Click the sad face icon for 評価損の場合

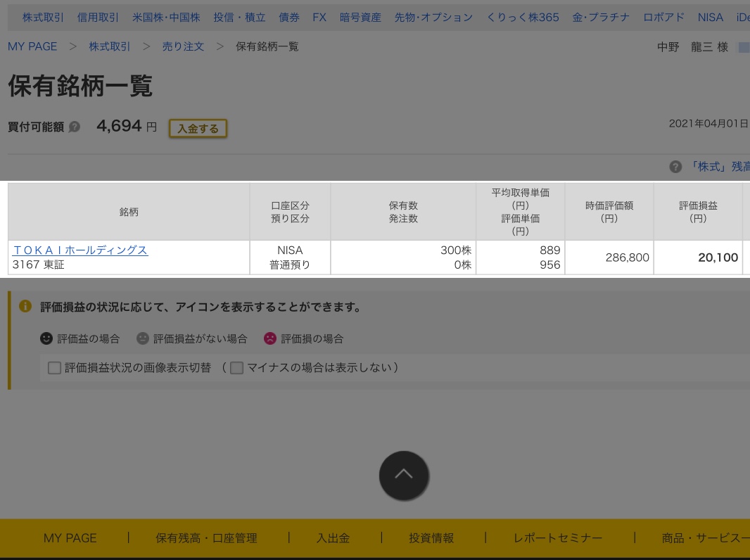[x=270, y=338]
